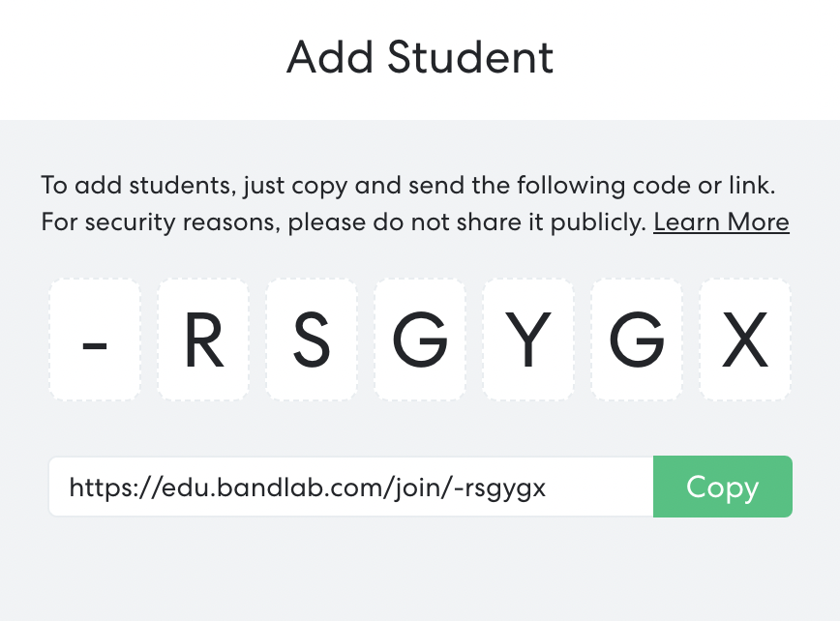
Task: Click the middle of the class code row
Action: click(x=419, y=340)
